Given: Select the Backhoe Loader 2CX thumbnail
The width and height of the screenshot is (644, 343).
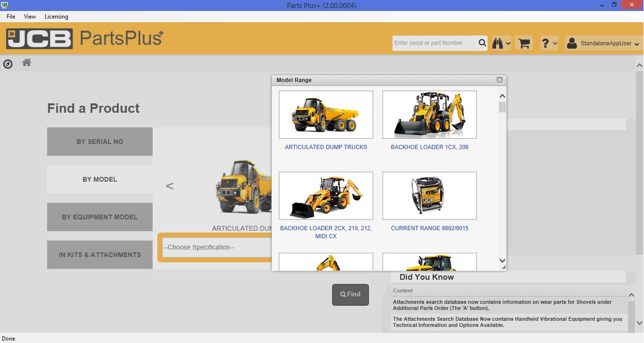Looking at the screenshot, I should point(326,196).
